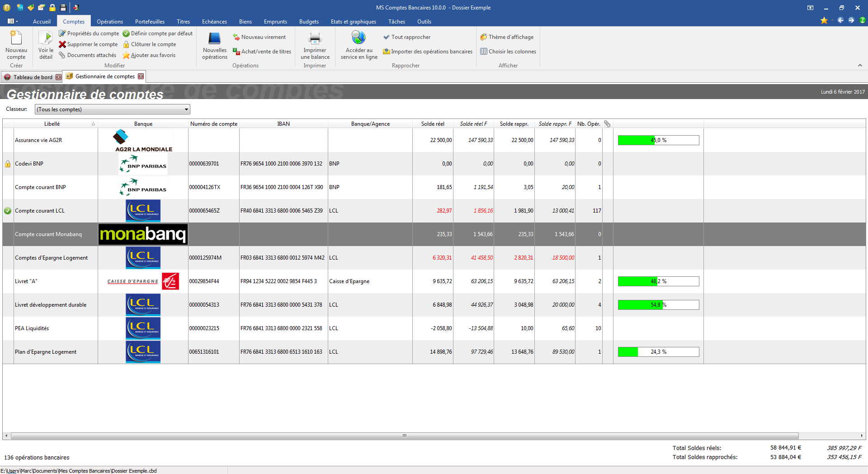Sort by the IBAN column header
This screenshot has height=474, width=868.
[x=283, y=124]
